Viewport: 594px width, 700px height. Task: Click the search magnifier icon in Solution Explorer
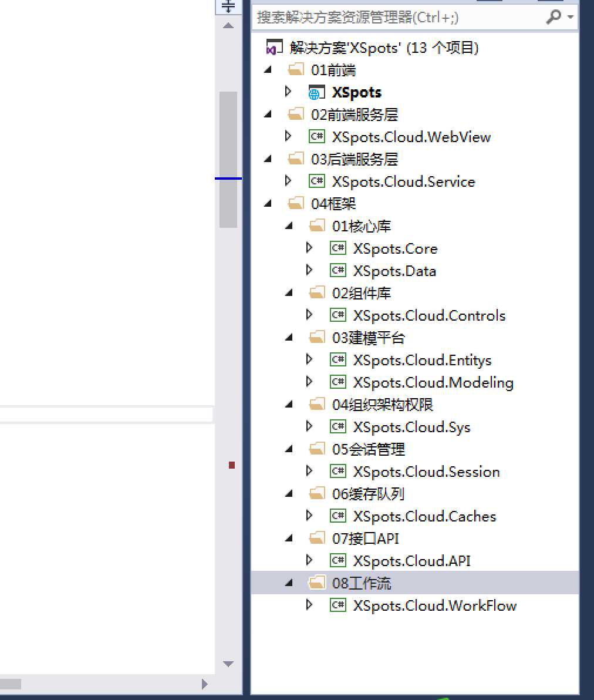[x=553, y=17]
